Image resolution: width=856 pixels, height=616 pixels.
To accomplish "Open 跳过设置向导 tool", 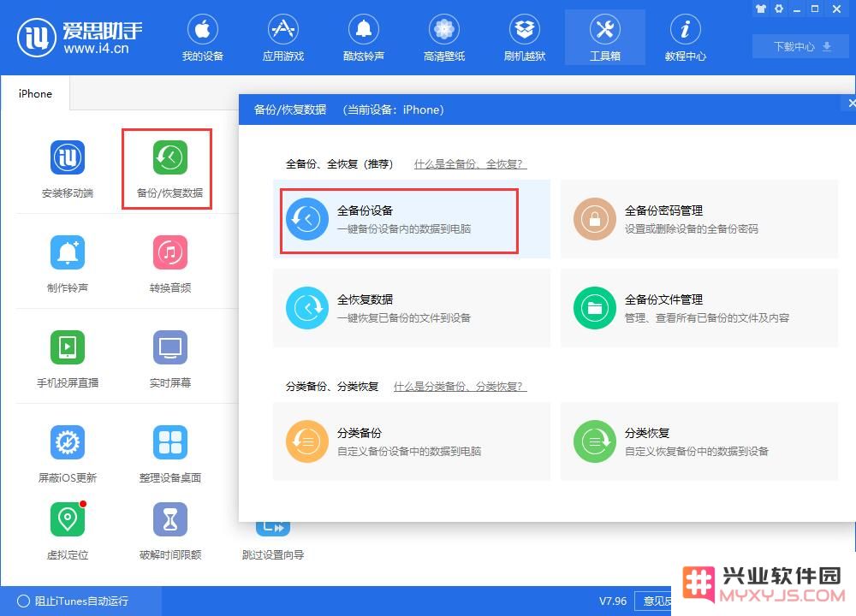I will point(273,540).
